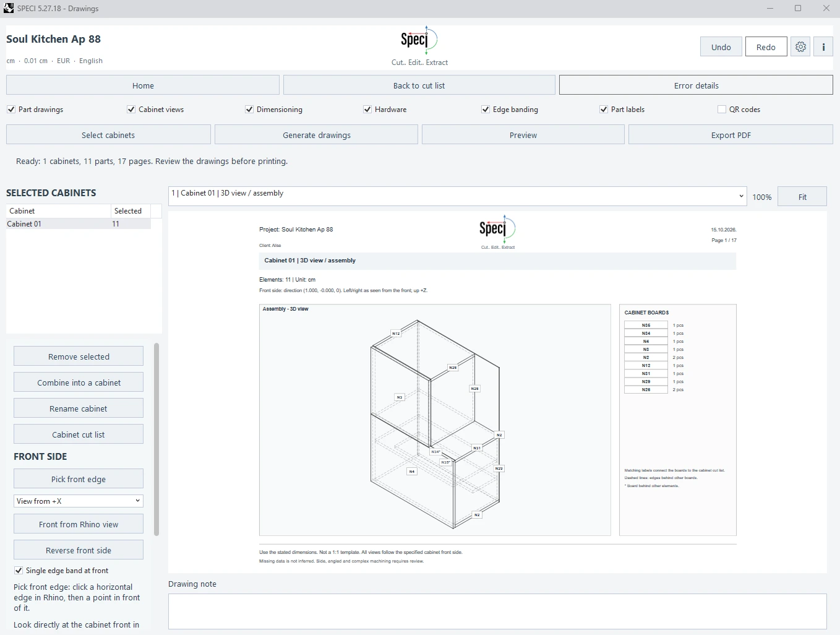Click the left panel vertical scrollbar
Viewport: 840px width, 635px height.
(156, 439)
